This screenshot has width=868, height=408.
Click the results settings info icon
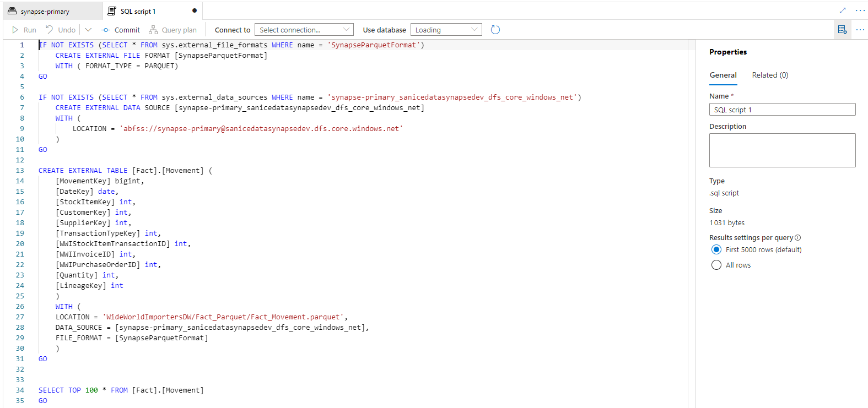(798, 238)
